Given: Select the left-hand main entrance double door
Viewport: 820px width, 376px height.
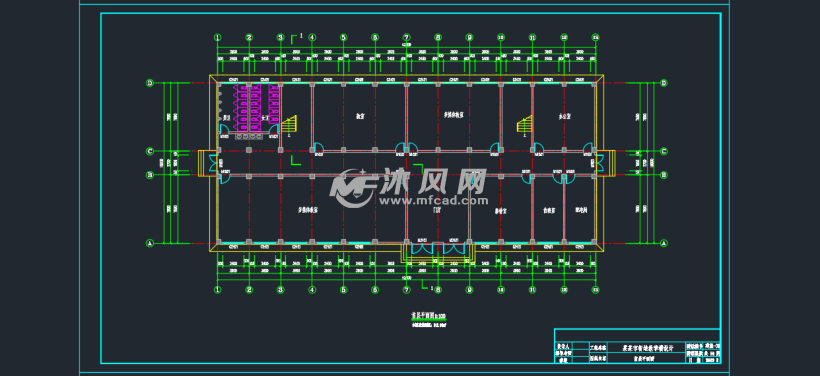Looking at the screenshot, I should 422,248.
